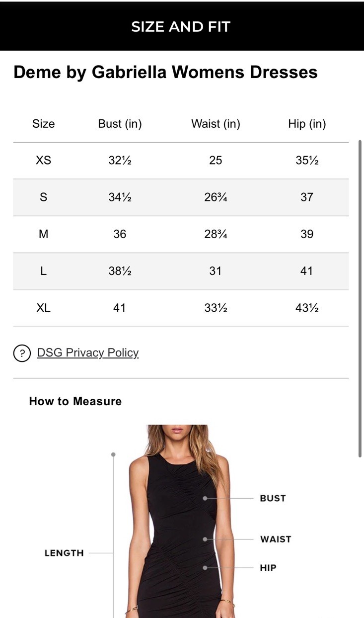The height and width of the screenshot is (618, 364).
Task: Click the BUST measurement label
Action: (273, 498)
